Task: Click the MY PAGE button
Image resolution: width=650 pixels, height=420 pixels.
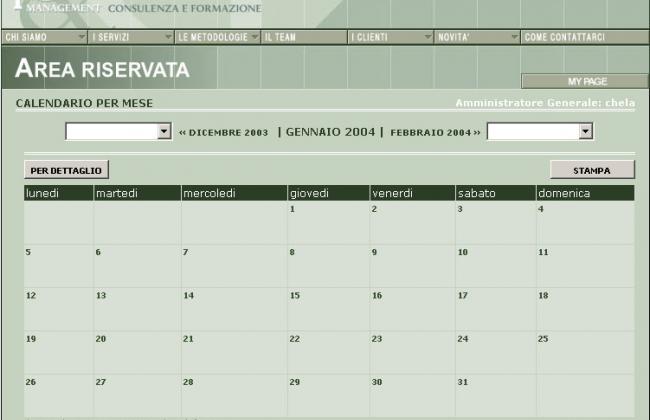Action: coord(586,81)
